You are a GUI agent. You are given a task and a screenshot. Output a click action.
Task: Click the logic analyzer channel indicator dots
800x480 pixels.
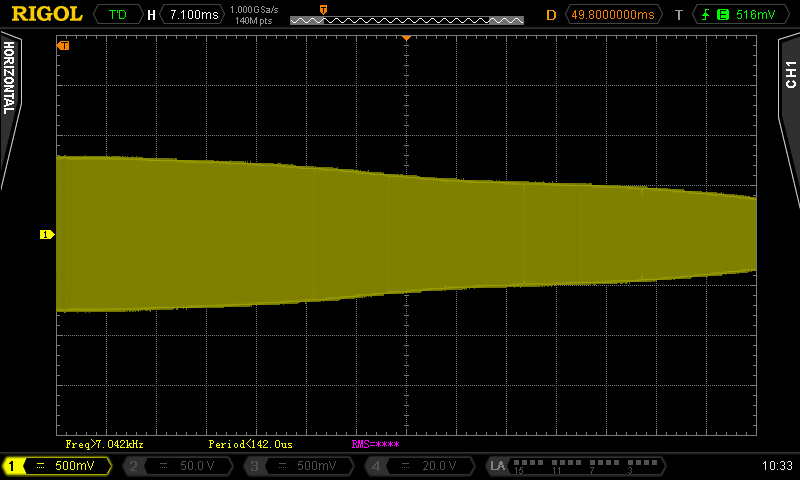point(585,463)
